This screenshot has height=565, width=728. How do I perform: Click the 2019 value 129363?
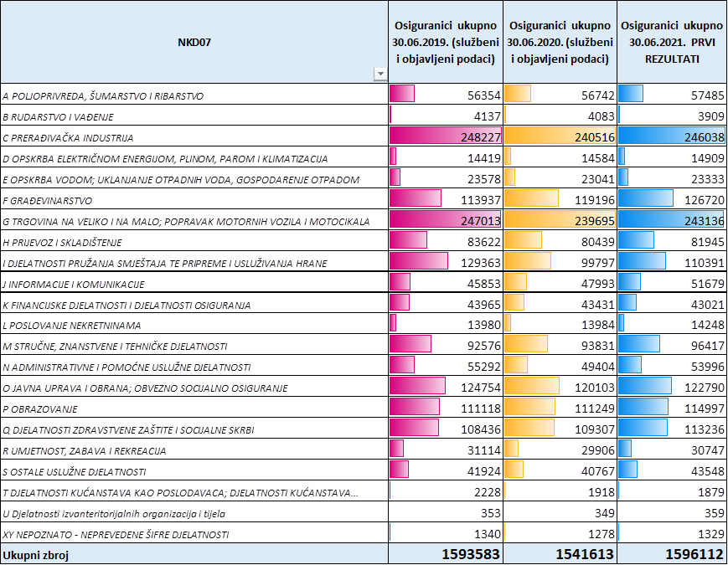tap(481, 263)
